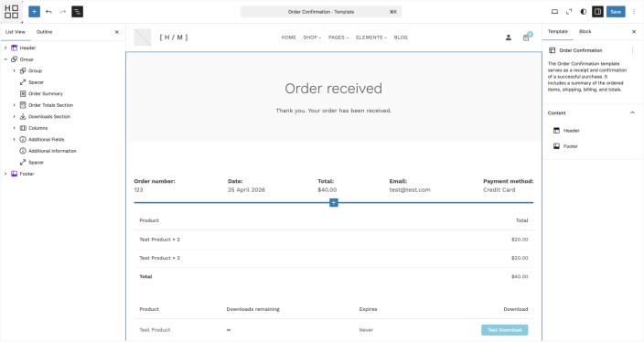Close the List View panel

pyautogui.click(x=117, y=32)
